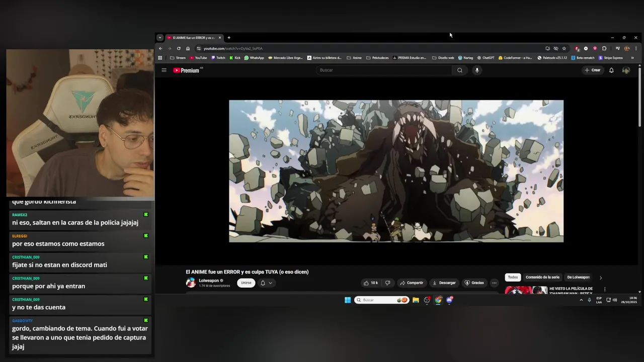Open the YouTube bookmark
Viewport: 644px width, 362px height.
point(198,58)
